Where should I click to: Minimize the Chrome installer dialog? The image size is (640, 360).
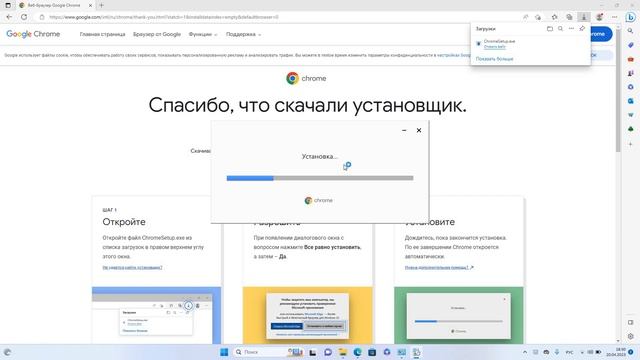click(x=404, y=130)
